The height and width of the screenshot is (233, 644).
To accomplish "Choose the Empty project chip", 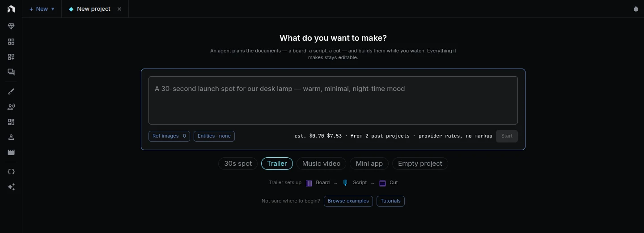I will [x=420, y=164].
